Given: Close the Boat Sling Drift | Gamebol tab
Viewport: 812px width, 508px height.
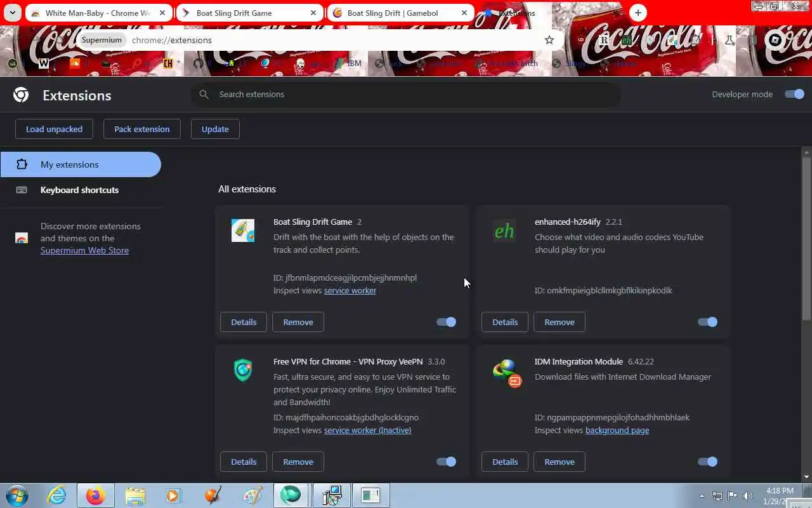Looking at the screenshot, I should tap(464, 13).
